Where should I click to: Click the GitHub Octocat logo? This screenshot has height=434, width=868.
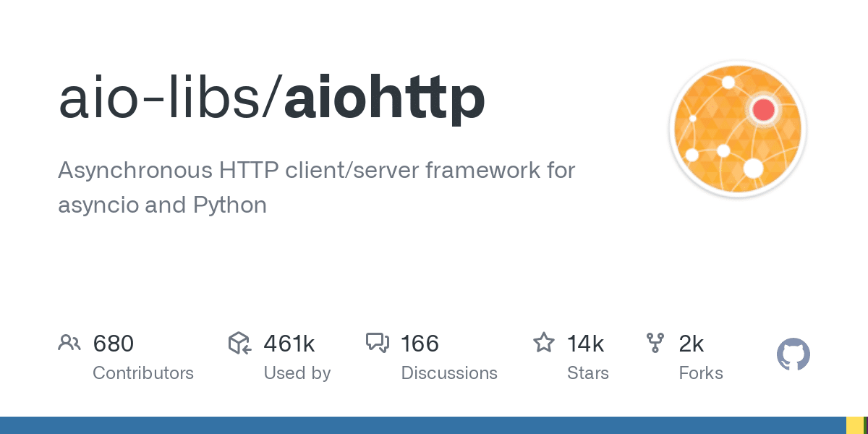click(793, 355)
